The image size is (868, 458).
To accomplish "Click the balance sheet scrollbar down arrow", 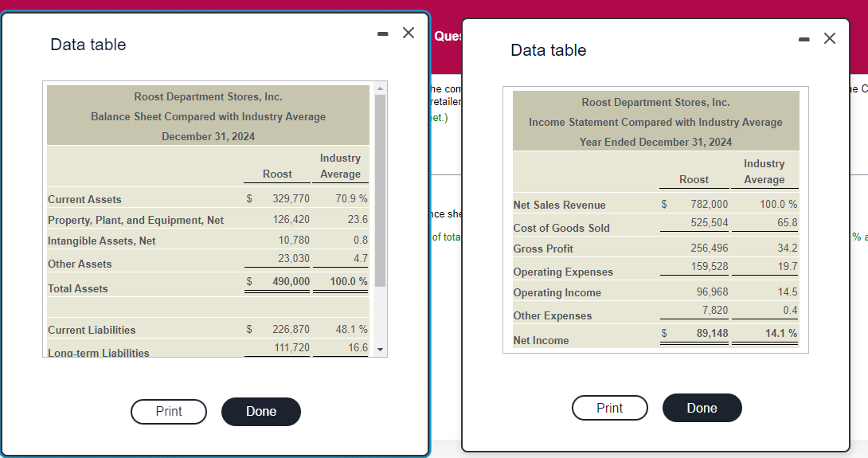I will coord(380,350).
